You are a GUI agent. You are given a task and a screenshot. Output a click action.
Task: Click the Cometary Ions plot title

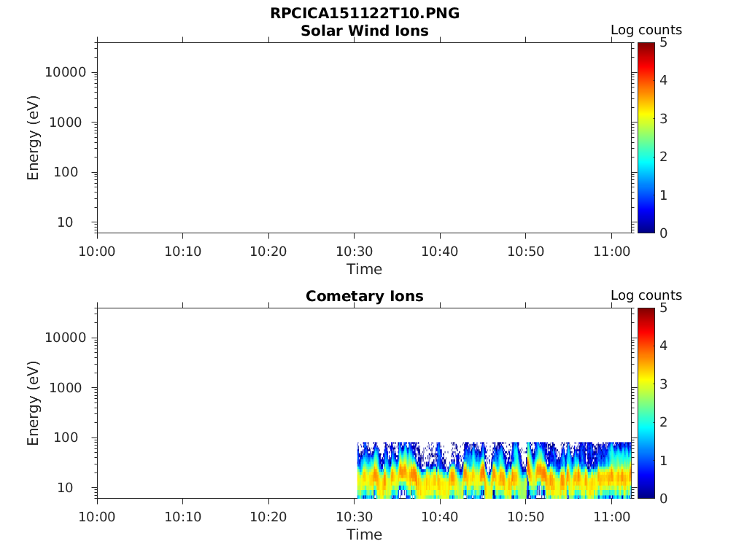point(365,296)
